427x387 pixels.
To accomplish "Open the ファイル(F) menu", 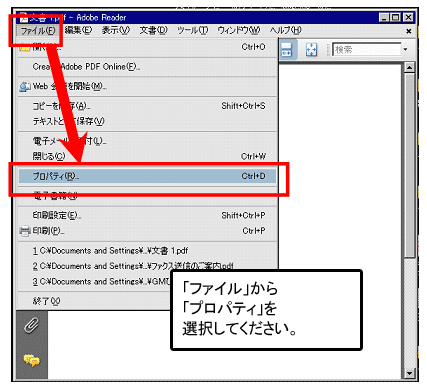I will point(38,31).
